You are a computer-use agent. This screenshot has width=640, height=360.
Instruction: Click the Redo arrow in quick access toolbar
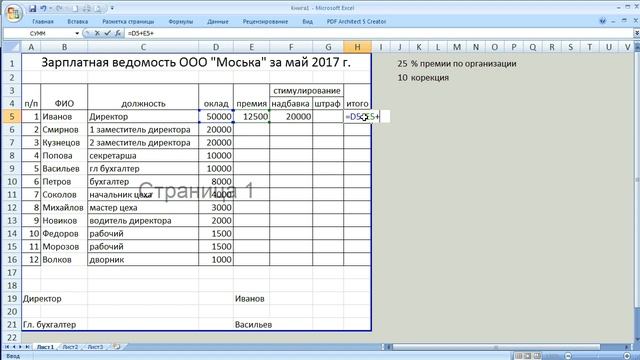59,8
